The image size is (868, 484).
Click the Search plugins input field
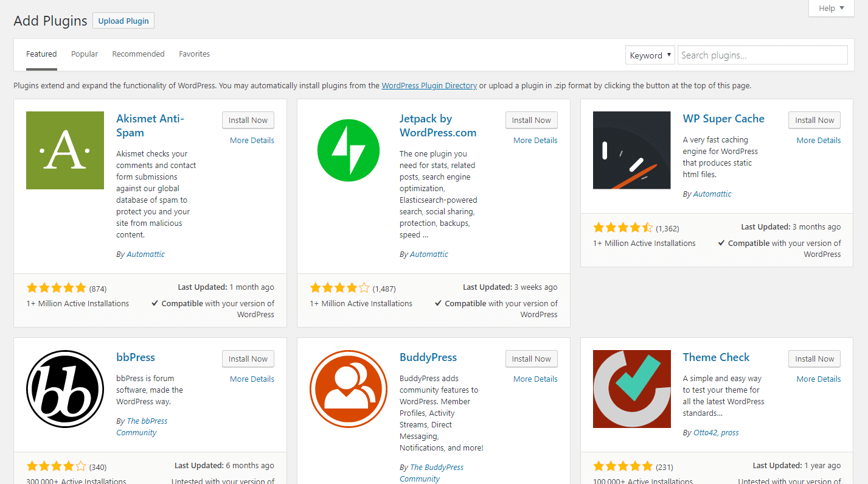pos(762,55)
